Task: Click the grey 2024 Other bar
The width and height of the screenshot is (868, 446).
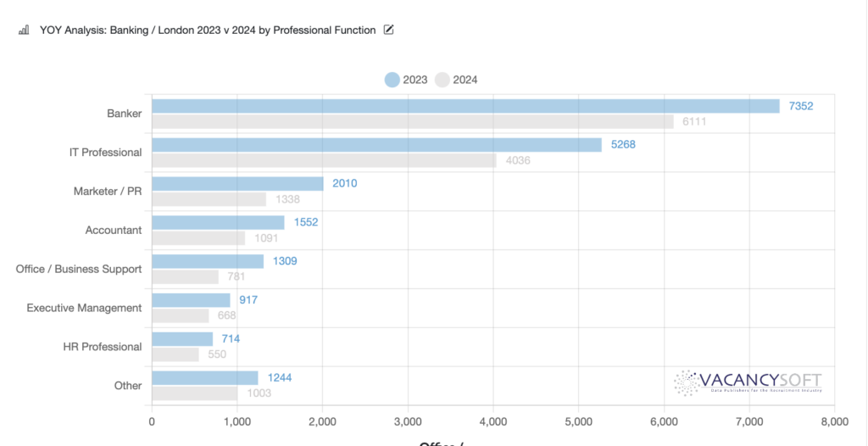Action: click(x=194, y=393)
